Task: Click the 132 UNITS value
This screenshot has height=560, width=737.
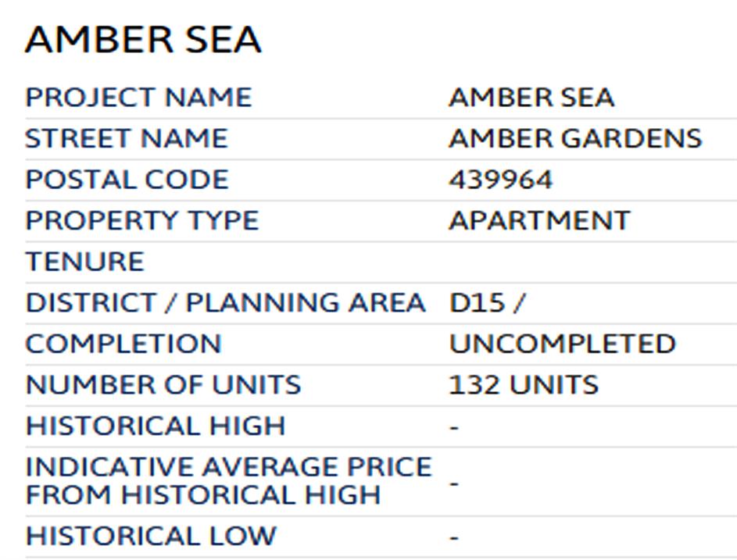Action: (524, 385)
